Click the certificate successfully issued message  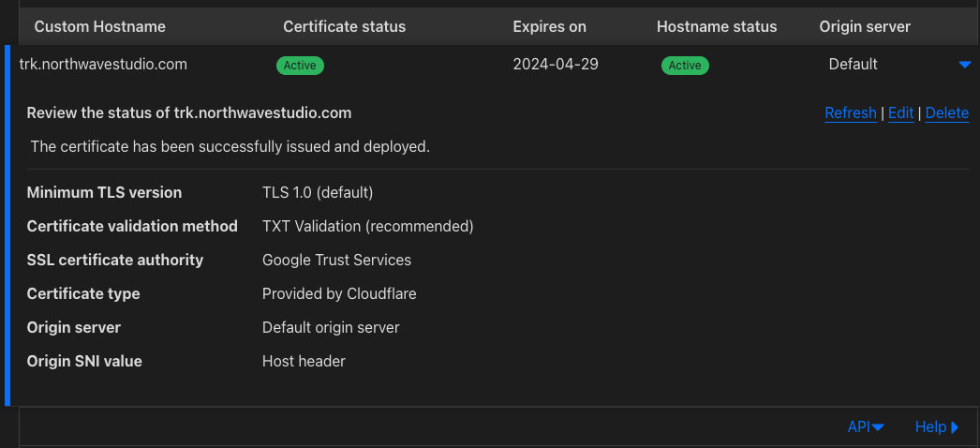coord(230,147)
